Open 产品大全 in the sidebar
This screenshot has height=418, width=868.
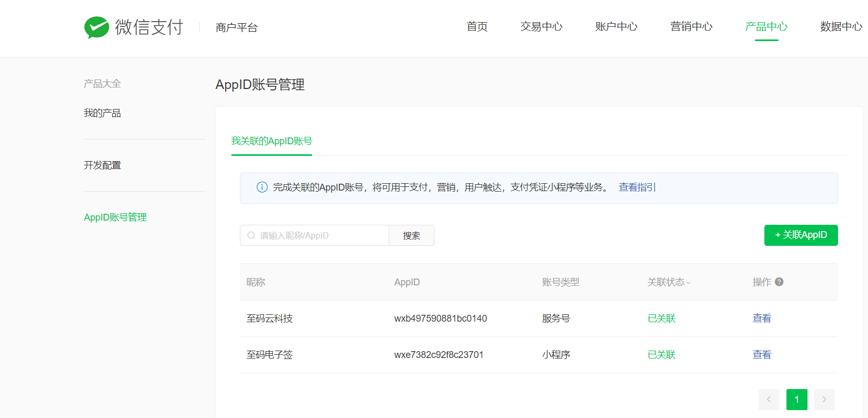103,84
